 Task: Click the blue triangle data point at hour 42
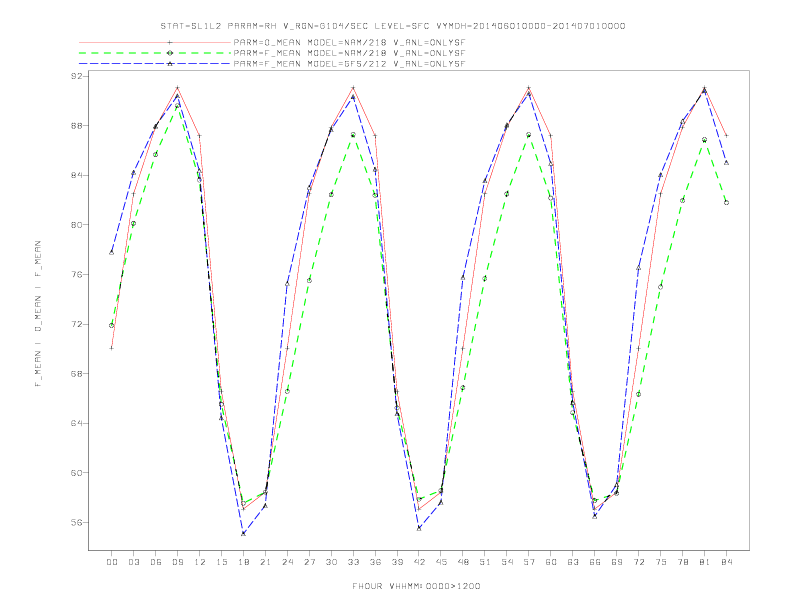[x=419, y=528]
